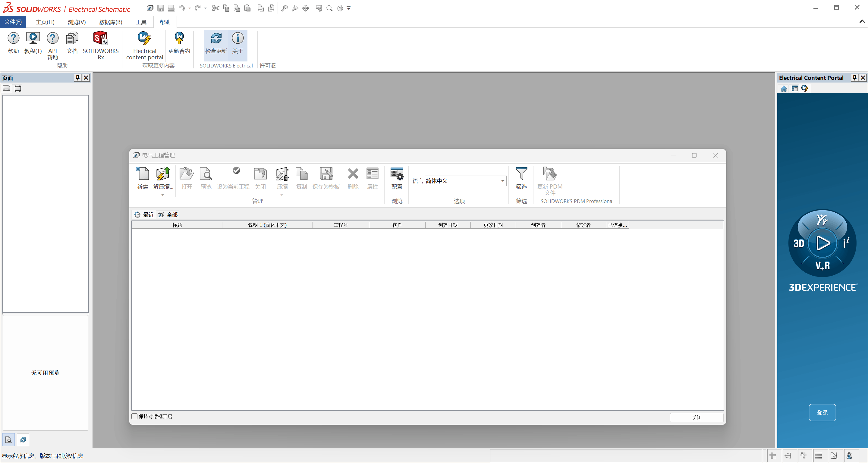Open the Database (数据库) ribbon tab
This screenshot has width=868, height=463.
[110, 22]
